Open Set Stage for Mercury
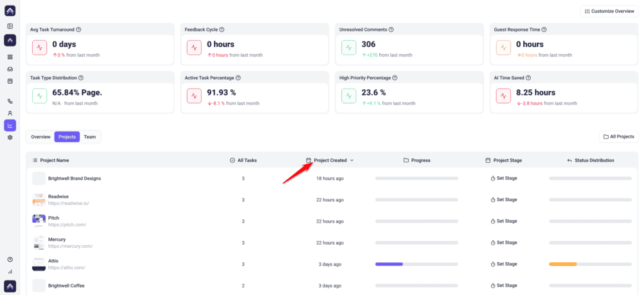 coord(504,242)
